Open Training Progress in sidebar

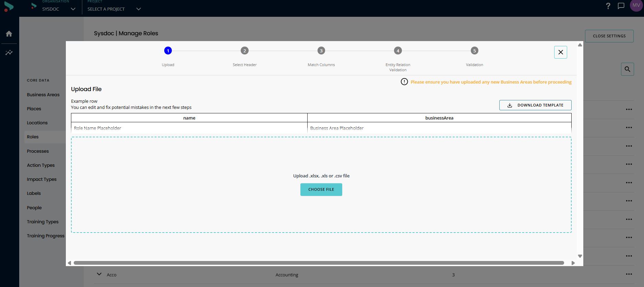46,236
